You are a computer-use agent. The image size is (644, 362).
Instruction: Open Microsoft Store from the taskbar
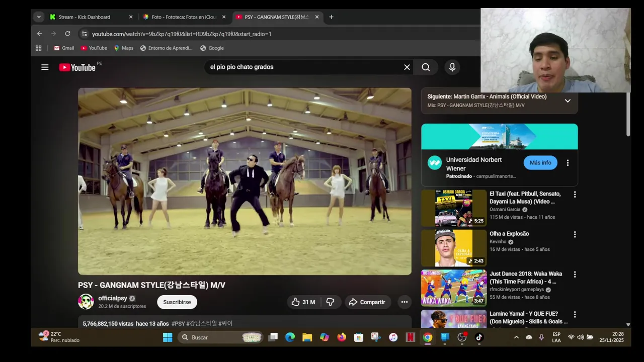359,337
